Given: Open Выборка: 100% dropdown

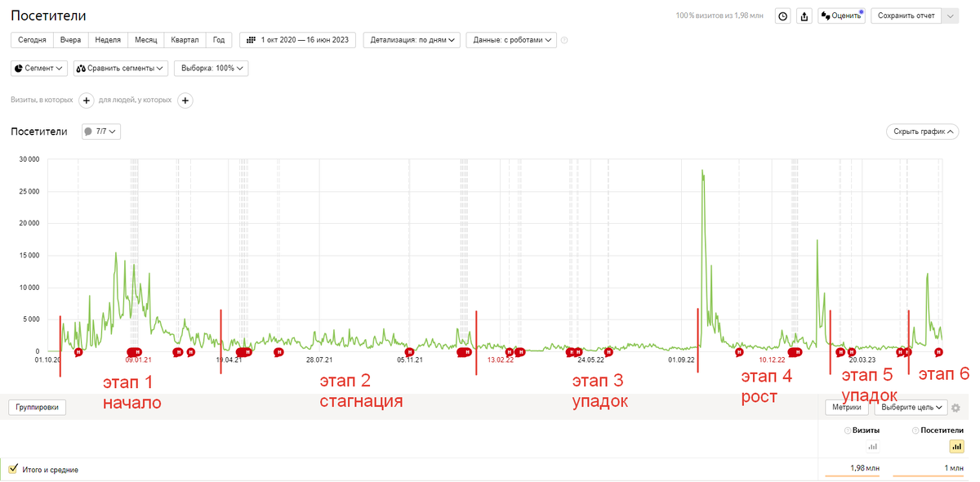Looking at the screenshot, I should [212, 69].
